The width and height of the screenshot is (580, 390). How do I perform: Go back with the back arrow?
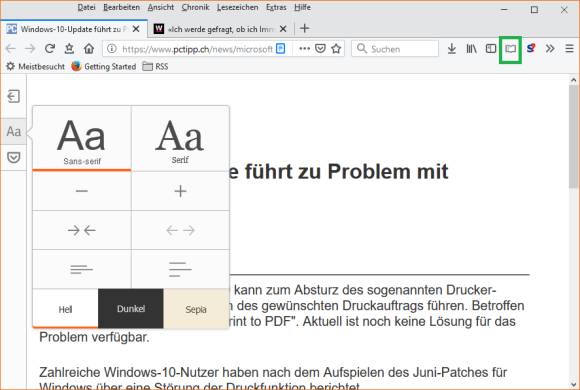tap(11, 48)
